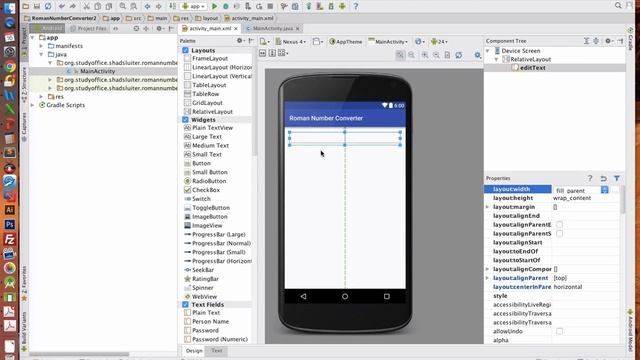Image resolution: width=640 pixels, height=360 pixels.
Task: Expand the layout:margin property
Action: pos(487,207)
